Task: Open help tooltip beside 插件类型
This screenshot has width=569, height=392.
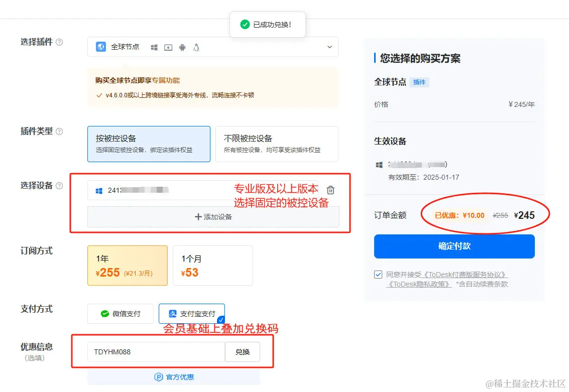Action: coord(59,132)
